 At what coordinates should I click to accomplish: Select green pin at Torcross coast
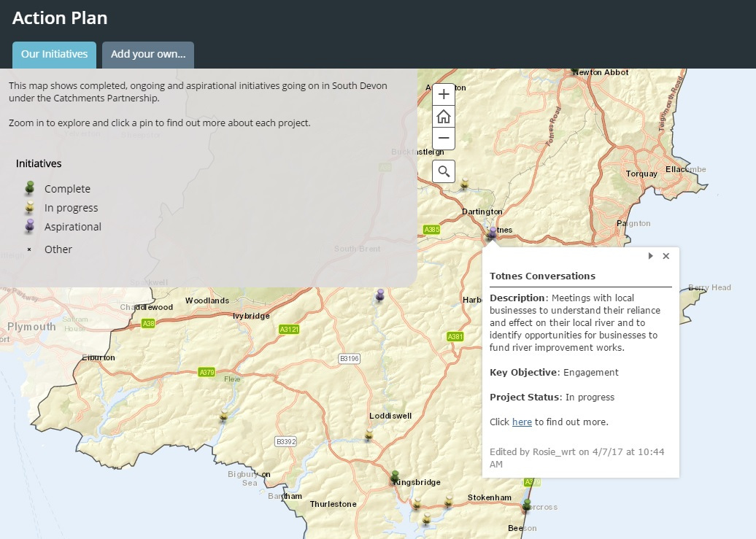click(527, 505)
